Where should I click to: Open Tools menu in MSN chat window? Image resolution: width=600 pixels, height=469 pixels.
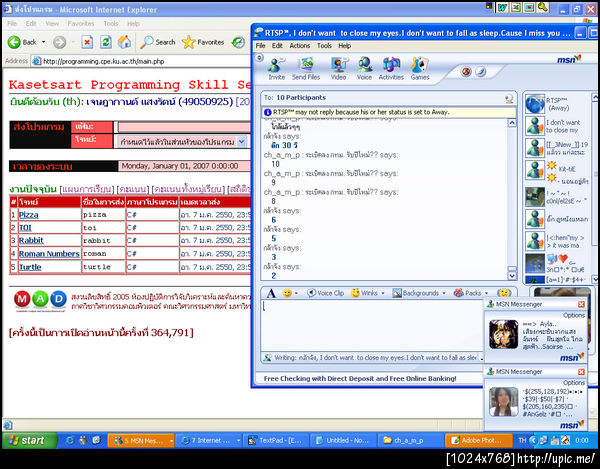pyautogui.click(x=324, y=46)
